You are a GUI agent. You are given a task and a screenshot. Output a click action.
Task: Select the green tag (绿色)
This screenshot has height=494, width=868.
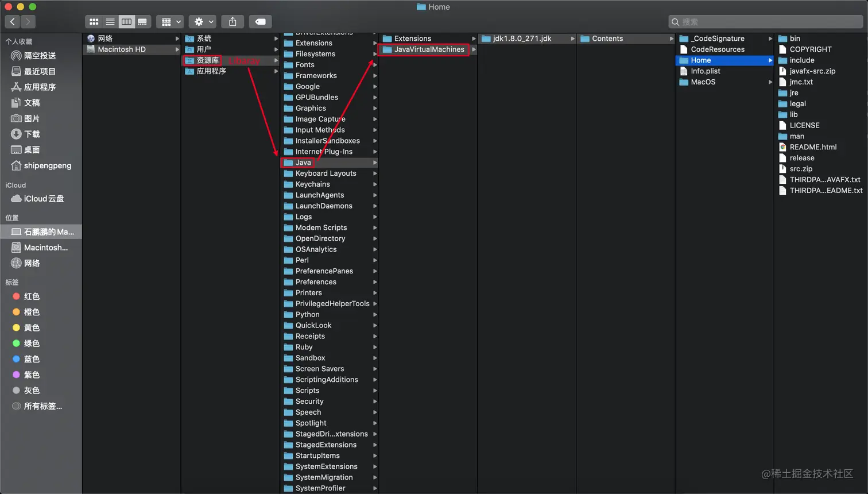pyautogui.click(x=41, y=344)
